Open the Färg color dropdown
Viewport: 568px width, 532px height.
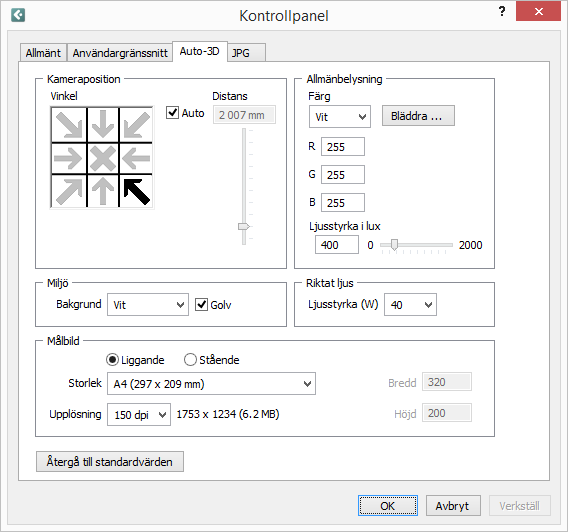[340, 117]
